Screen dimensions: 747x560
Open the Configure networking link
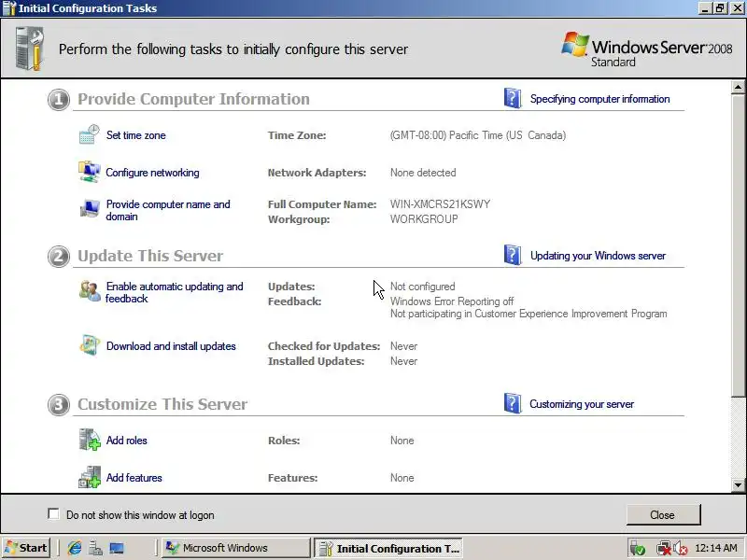click(152, 173)
